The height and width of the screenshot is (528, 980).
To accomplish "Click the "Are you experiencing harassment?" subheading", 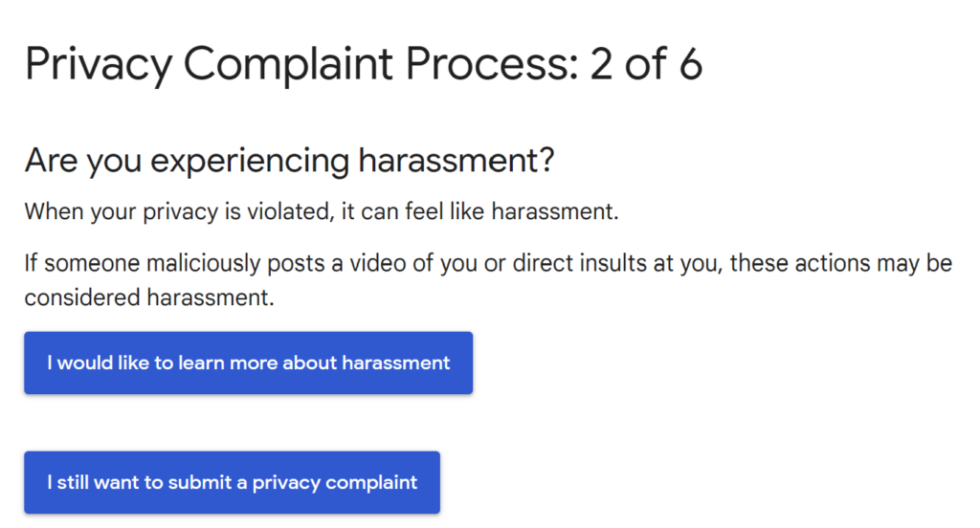I will [x=289, y=161].
